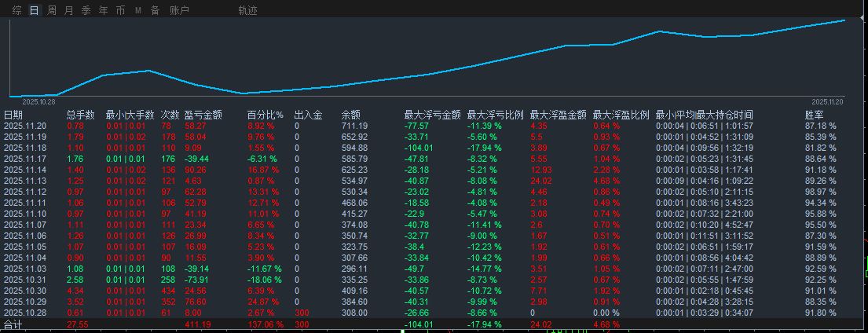Click the win rate 98.97 %
868x333 pixels.
pos(820,192)
